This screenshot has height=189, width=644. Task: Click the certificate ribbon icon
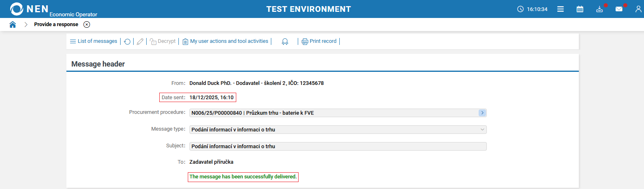285,42
